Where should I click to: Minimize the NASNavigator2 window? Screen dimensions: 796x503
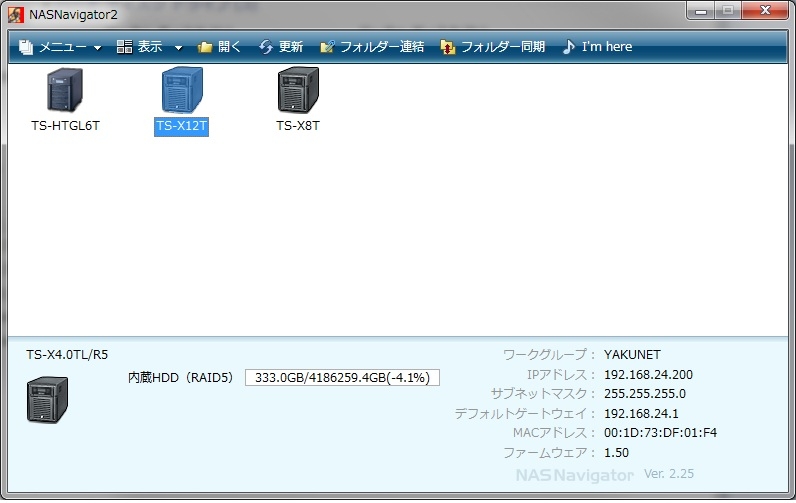tap(701, 11)
